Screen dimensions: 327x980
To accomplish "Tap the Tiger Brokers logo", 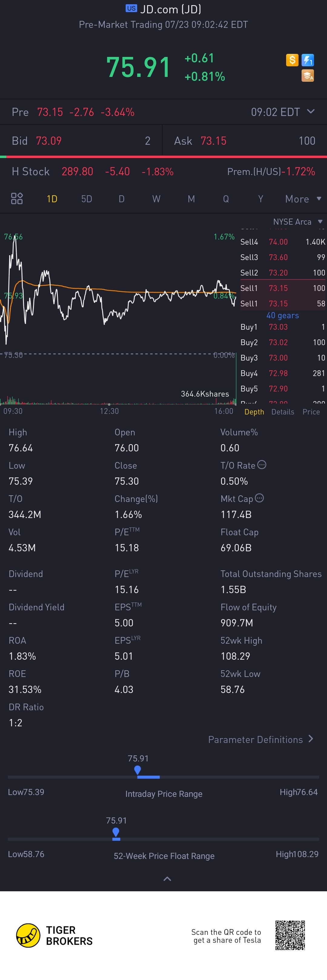I will [54, 935].
